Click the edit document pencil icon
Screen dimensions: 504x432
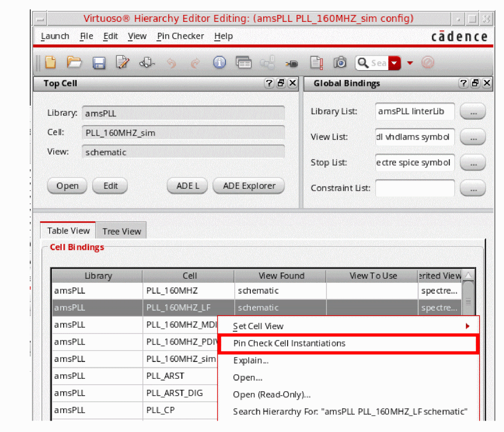point(122,63)
